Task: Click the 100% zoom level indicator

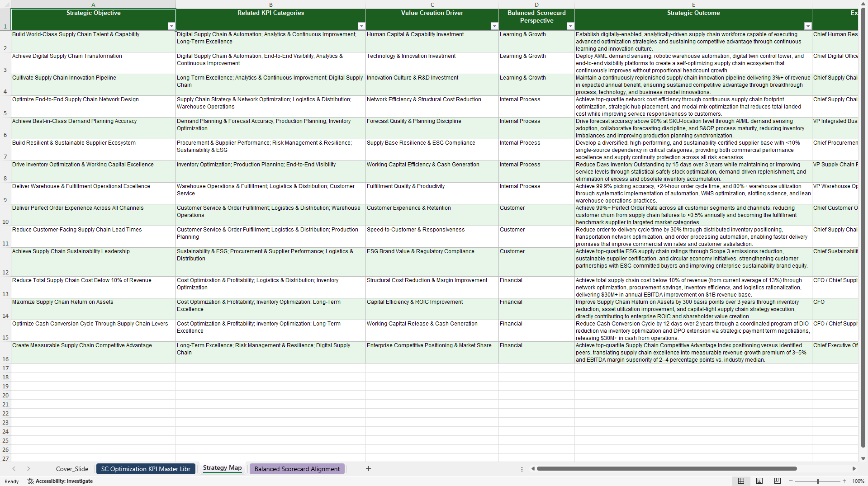Action: 858,481
